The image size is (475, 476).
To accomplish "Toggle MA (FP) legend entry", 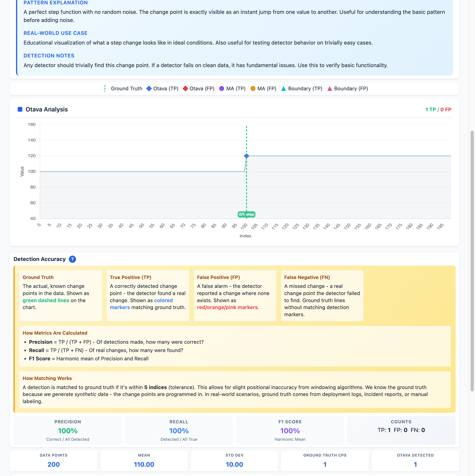I will pyautogui.click(x=263, y=89).
